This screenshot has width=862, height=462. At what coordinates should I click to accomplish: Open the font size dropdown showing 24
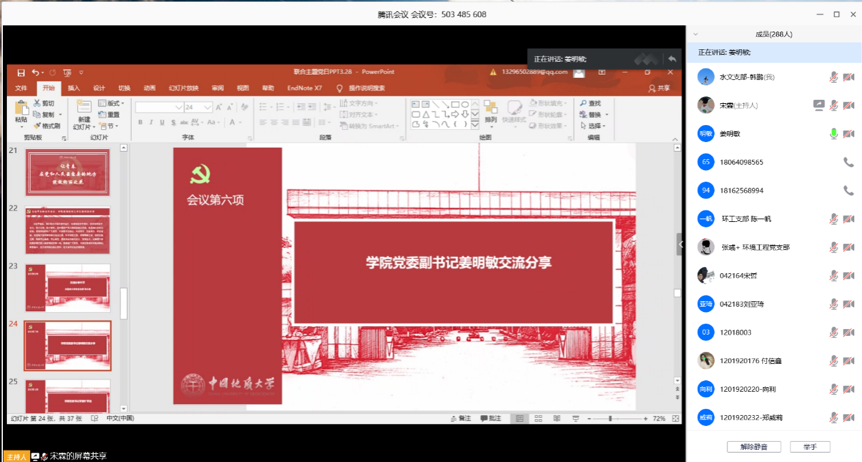click(x=205, y=107)
